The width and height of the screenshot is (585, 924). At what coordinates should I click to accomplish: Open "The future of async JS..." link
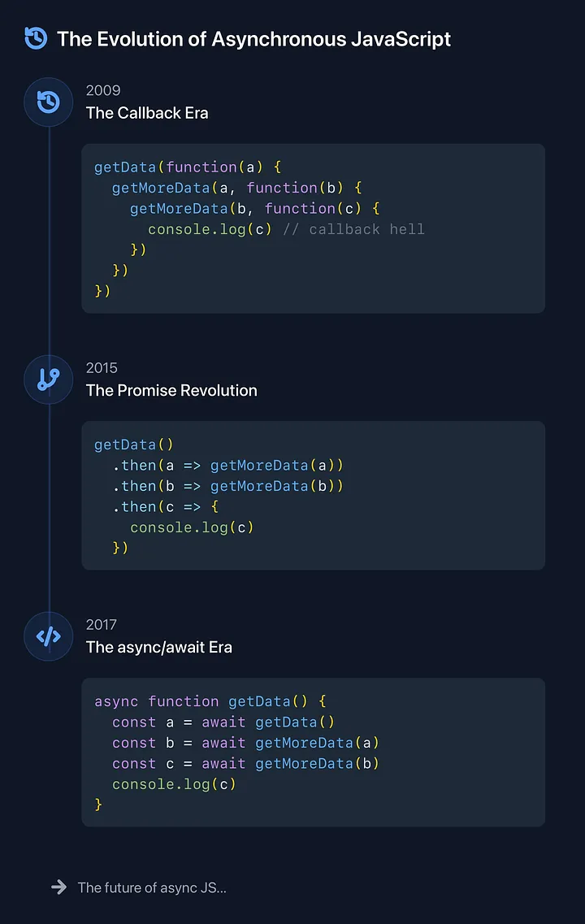pos(152,887)
